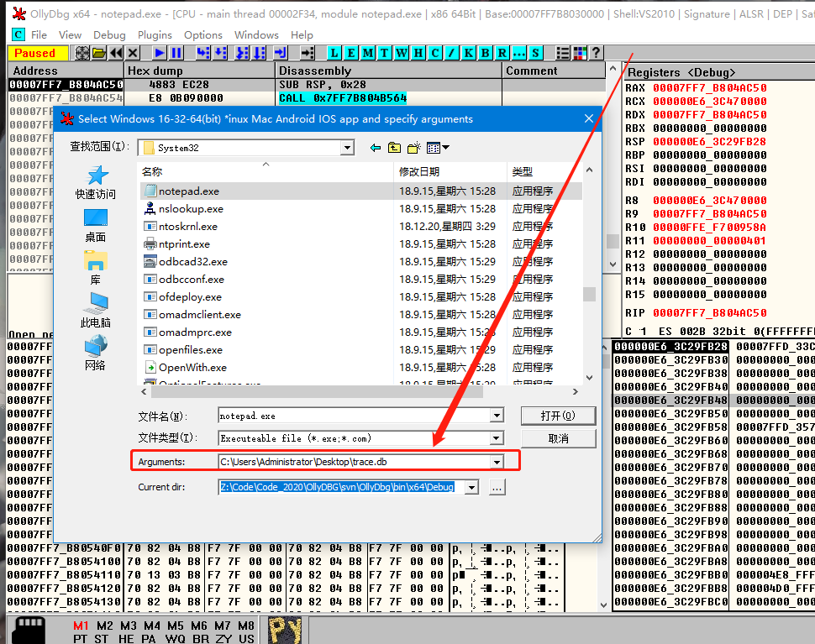
Task: Open the Help menu
Action: tap(302, 34)
